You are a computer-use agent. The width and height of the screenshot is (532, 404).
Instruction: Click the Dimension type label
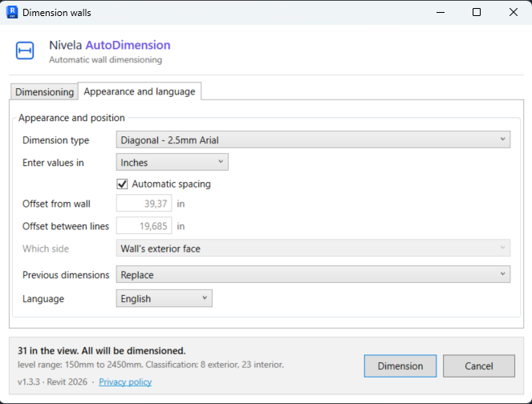55,140
